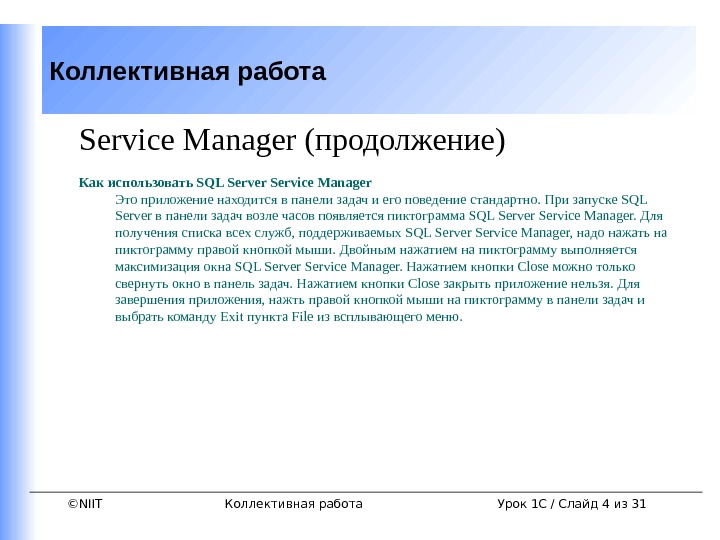Viewport: 720px width, 540px height.
Task: Click the footer 'Урок 1C / Слайд 4 из 31'
Action: point(572,504)
